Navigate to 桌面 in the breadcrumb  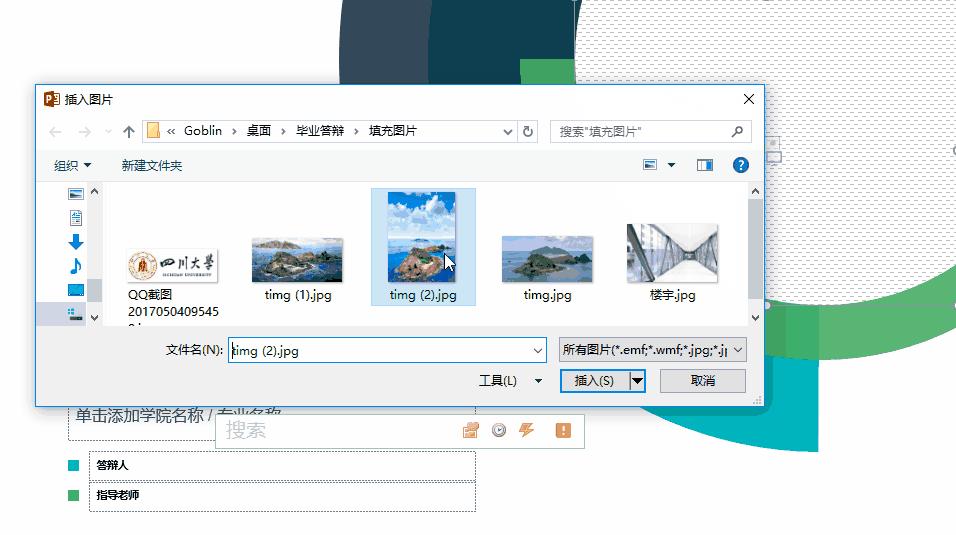point(259,131)
